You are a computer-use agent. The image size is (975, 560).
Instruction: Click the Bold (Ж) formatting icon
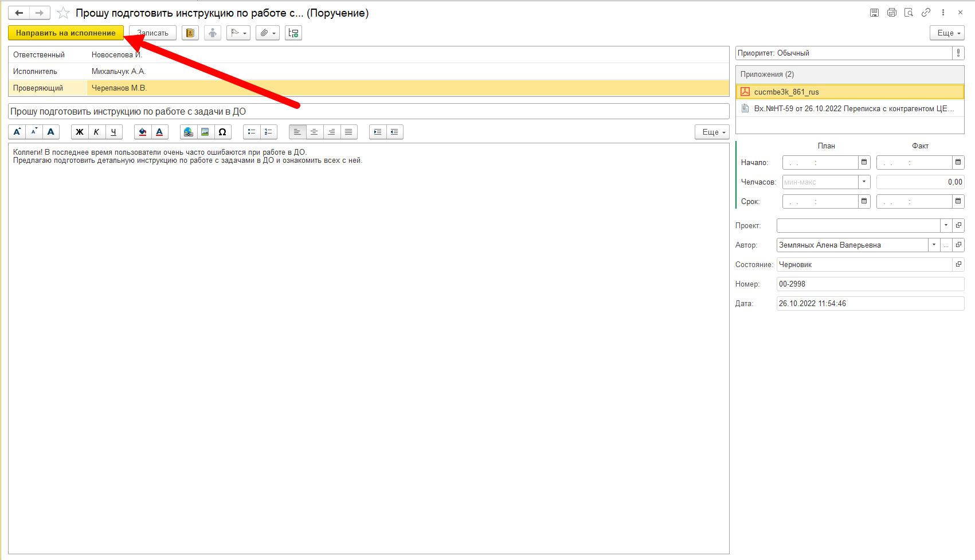(x=80, y=132)
